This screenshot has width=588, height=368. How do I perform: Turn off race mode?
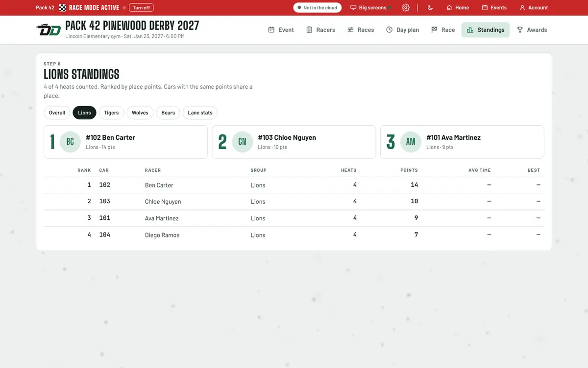click(x=141, y=7)
